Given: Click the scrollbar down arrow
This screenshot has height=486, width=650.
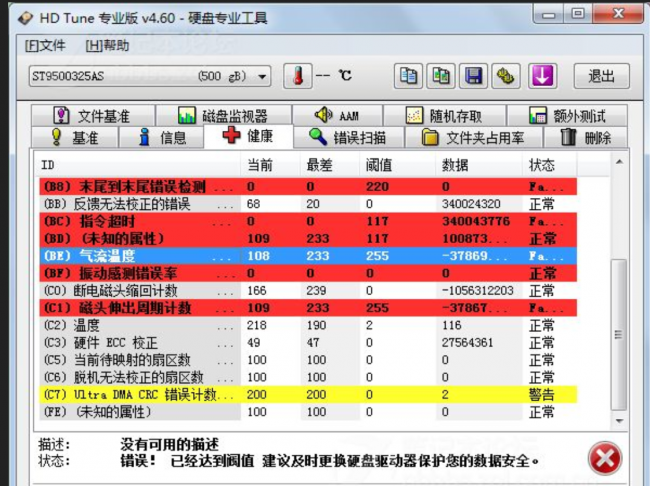Looking at the screenshot, I should point(619,421).
